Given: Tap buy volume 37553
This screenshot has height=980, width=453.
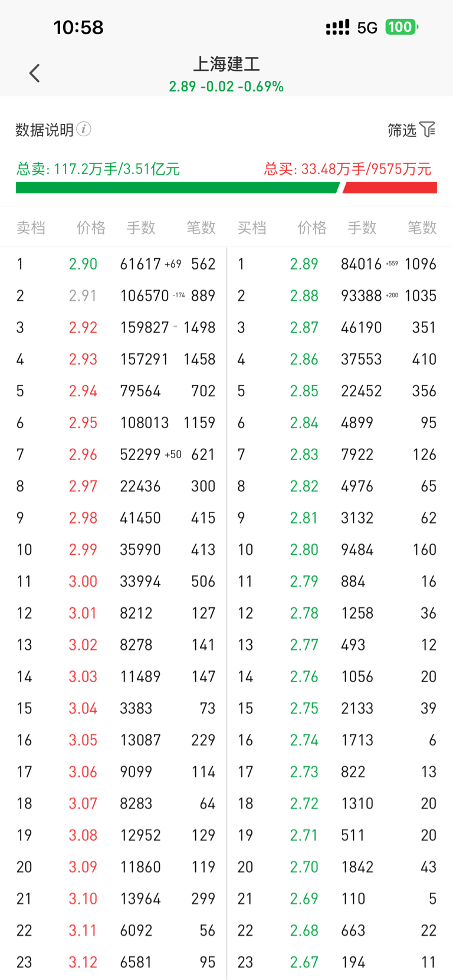Looking at the screenshot, I should (362, 360).
